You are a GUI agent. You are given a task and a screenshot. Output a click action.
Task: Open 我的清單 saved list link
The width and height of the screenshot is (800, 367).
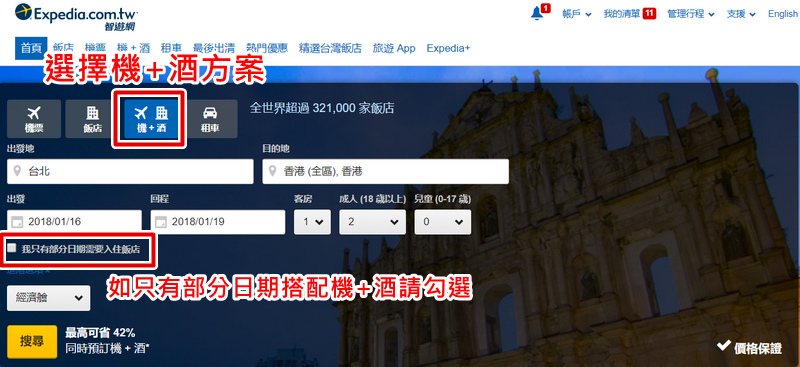629,14
